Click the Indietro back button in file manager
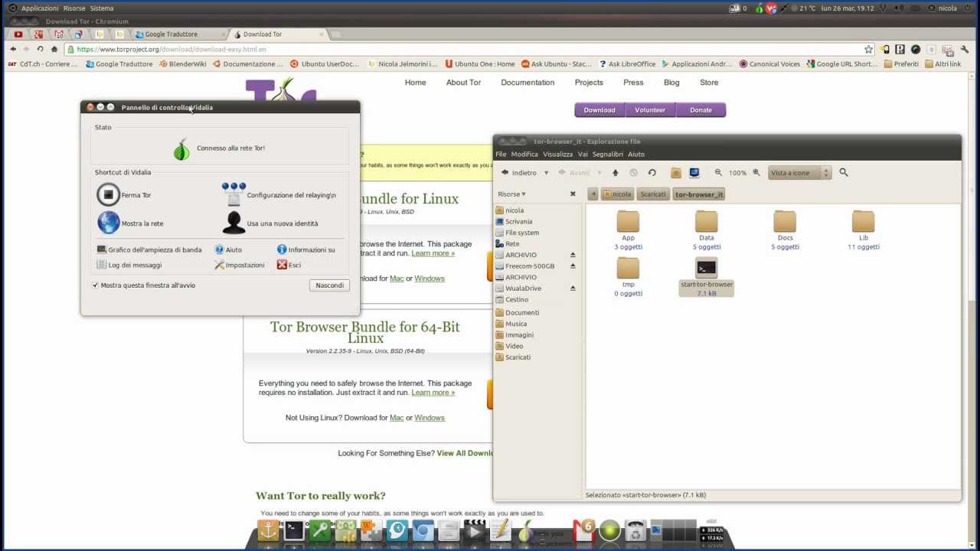 pyautogui.click(x=519, y=173)
